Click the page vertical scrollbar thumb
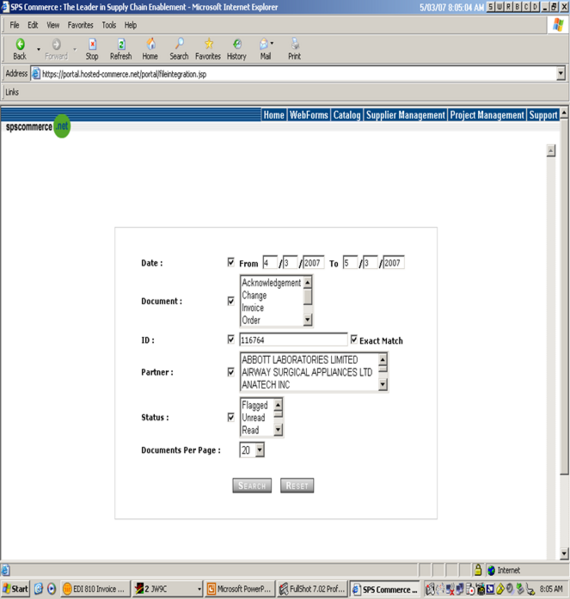The height and width of the screenshot is (599, 570). [x=564, y=297]
